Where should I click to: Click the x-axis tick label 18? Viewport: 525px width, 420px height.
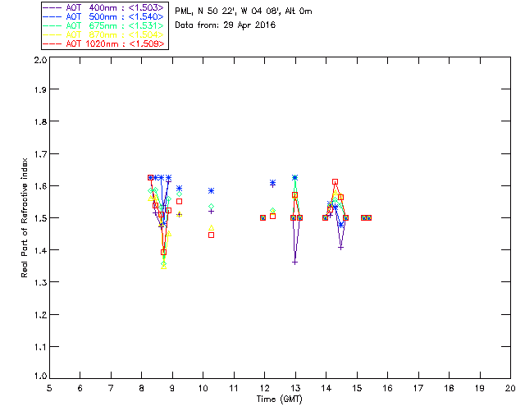[x=449, y=389]
